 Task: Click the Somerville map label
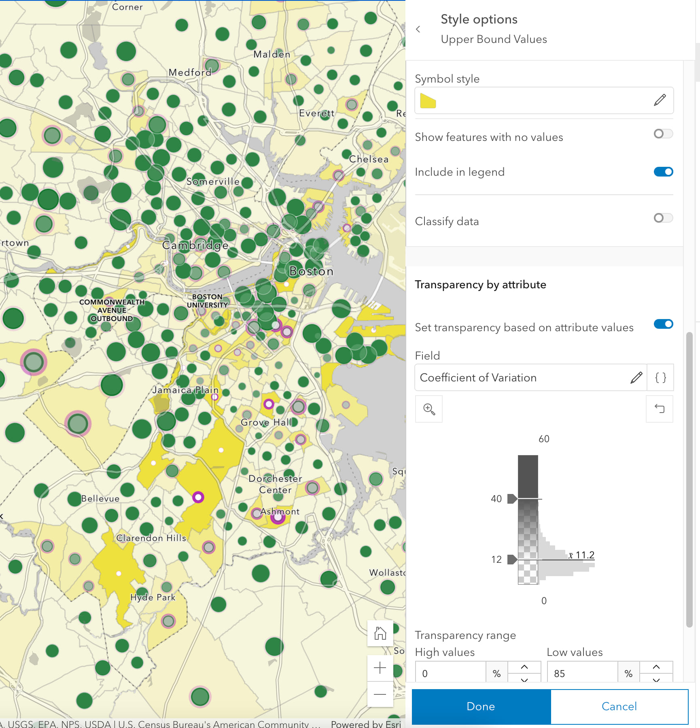[x=213, y=181]
